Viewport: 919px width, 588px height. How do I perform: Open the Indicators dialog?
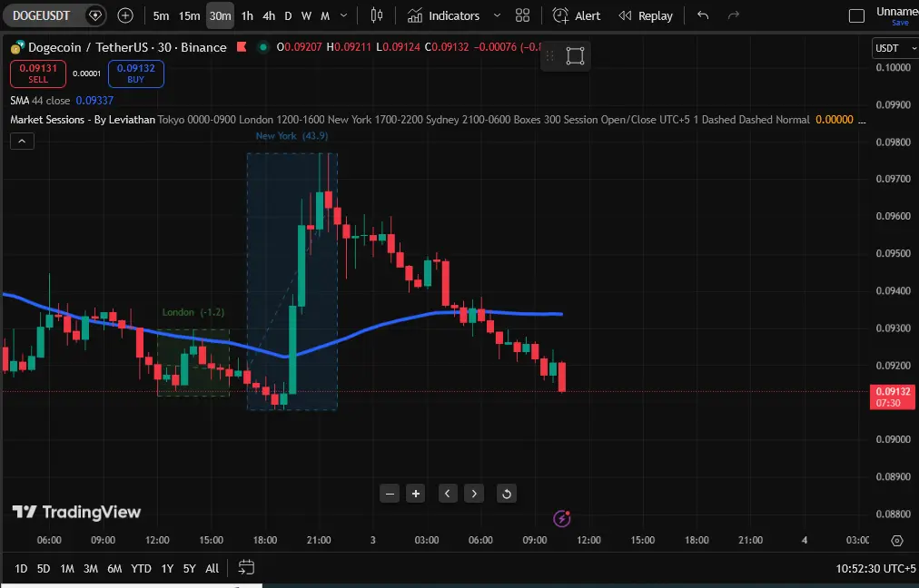coord(444,15)
